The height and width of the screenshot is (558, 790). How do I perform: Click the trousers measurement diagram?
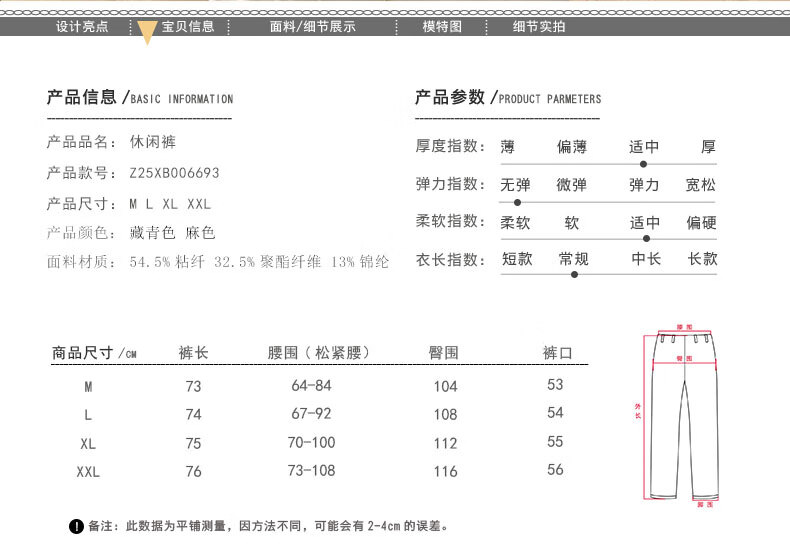[681, 415]
